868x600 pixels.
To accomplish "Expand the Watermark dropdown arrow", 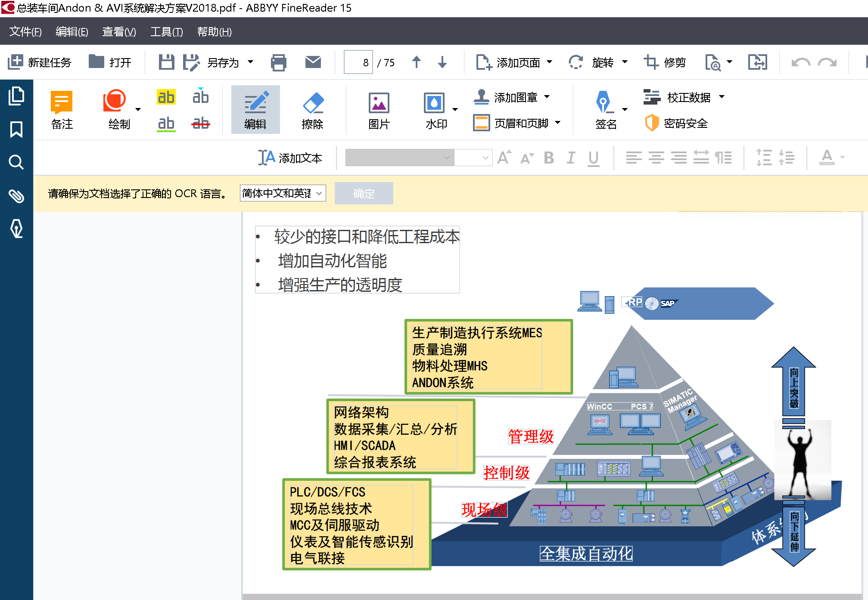I will pyautogui.click(x=455, y=109).
